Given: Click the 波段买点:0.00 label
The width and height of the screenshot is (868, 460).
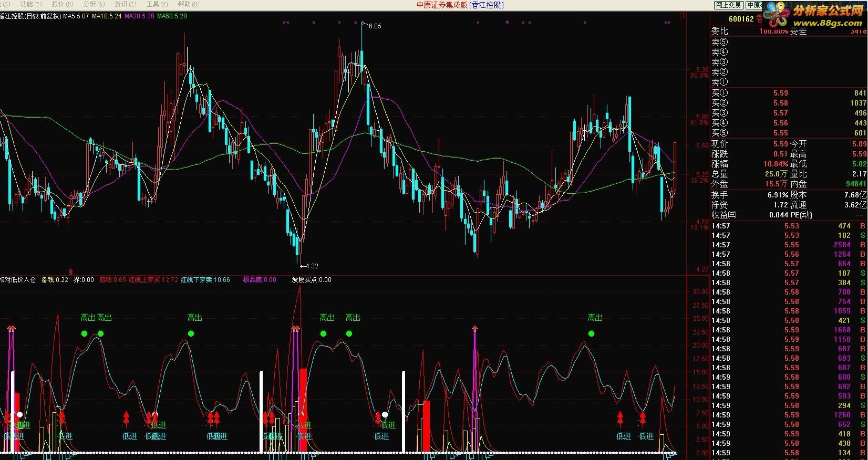Looking at the screenshot, I should click(312, 280).
